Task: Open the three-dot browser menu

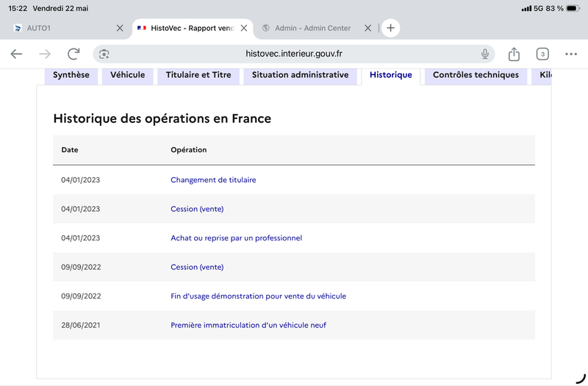Action: [571, 54]
